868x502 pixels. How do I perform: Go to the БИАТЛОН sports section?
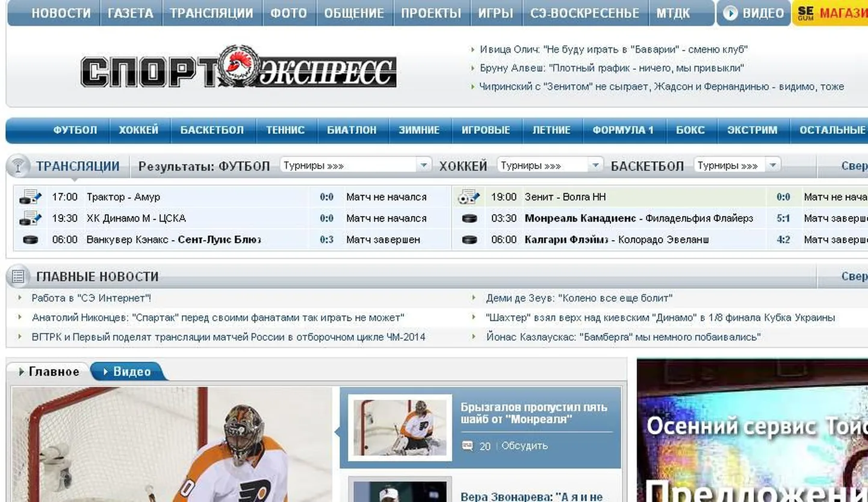tap(352, 130)
